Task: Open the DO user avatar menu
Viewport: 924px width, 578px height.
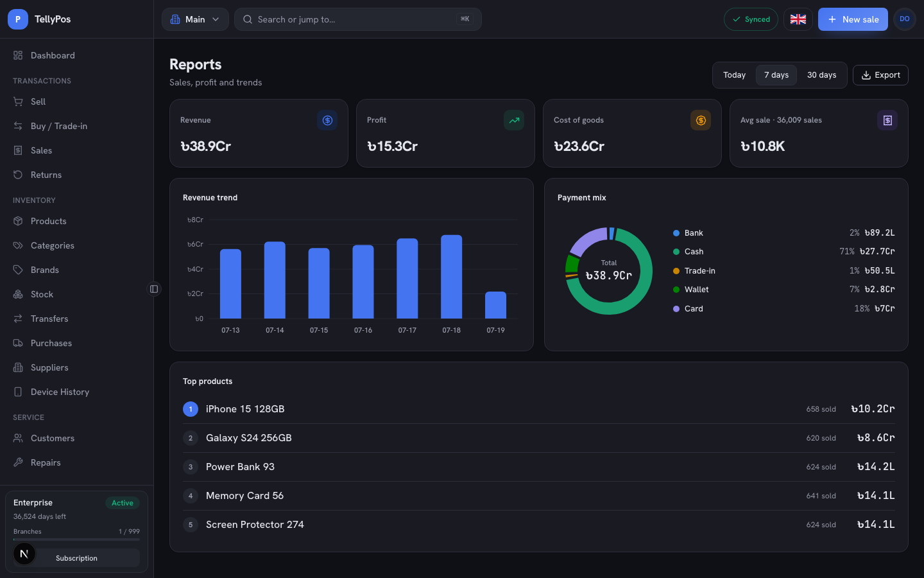Action: 905,19
